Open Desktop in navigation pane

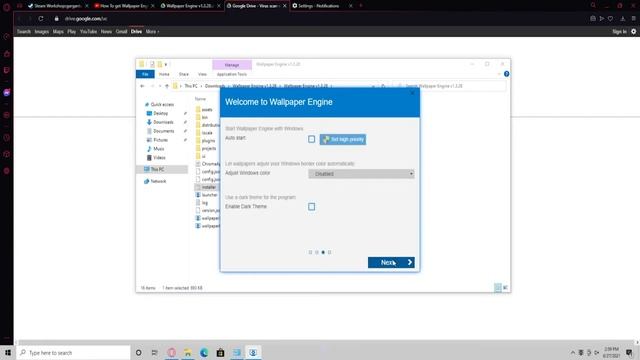pyautogui.click(x=157, y=113)
